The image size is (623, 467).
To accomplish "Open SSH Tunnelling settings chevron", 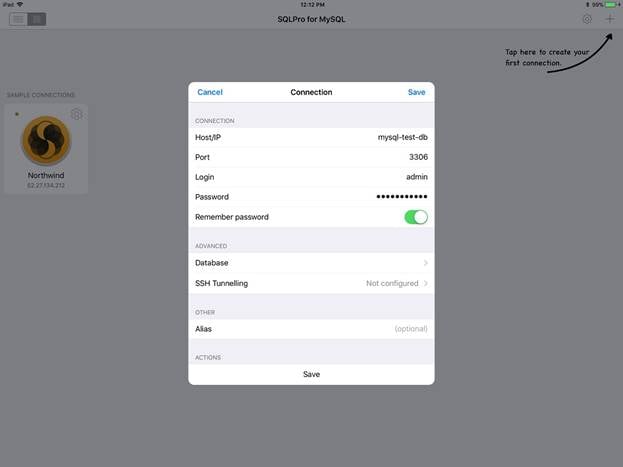I will 426,283.
